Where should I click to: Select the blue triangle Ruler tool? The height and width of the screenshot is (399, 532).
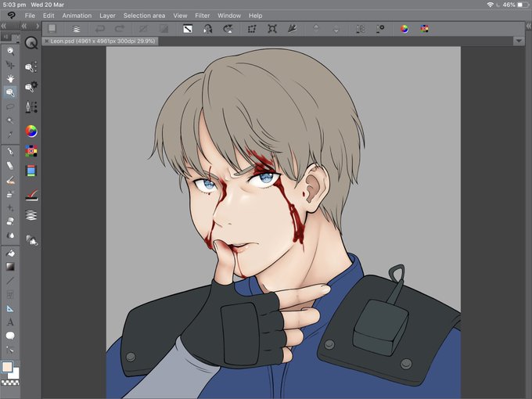(x=10, y=308)
